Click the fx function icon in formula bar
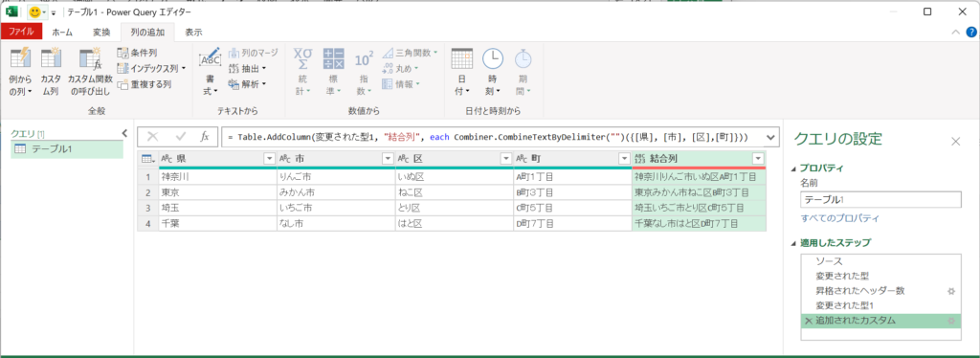Screen dimensions: 980x358 click(x=205, y=136)
